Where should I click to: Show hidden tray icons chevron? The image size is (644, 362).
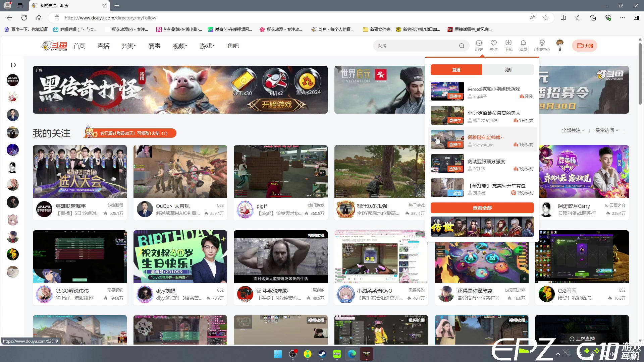coord(558,354)
